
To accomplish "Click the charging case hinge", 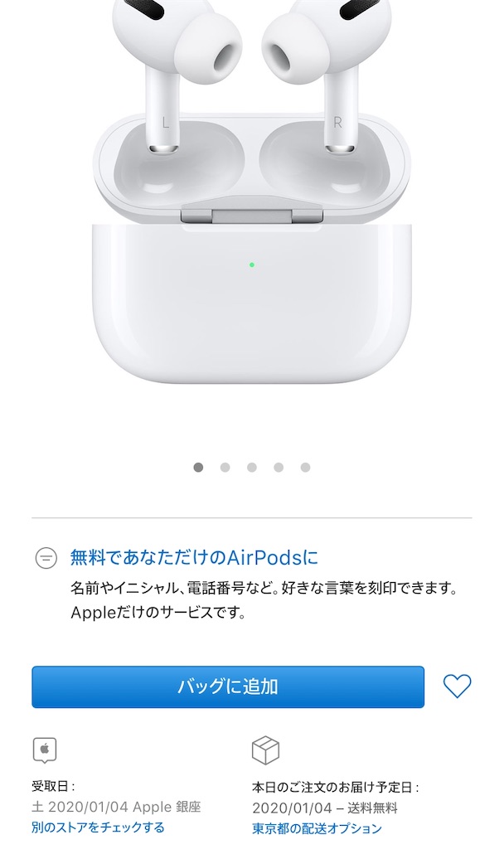I will click(x=252, y=216).
